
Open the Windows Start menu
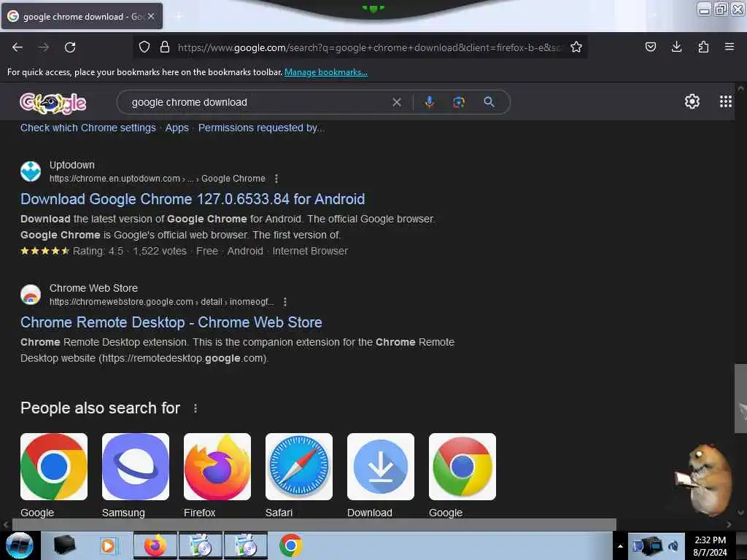tap(20, 545)
